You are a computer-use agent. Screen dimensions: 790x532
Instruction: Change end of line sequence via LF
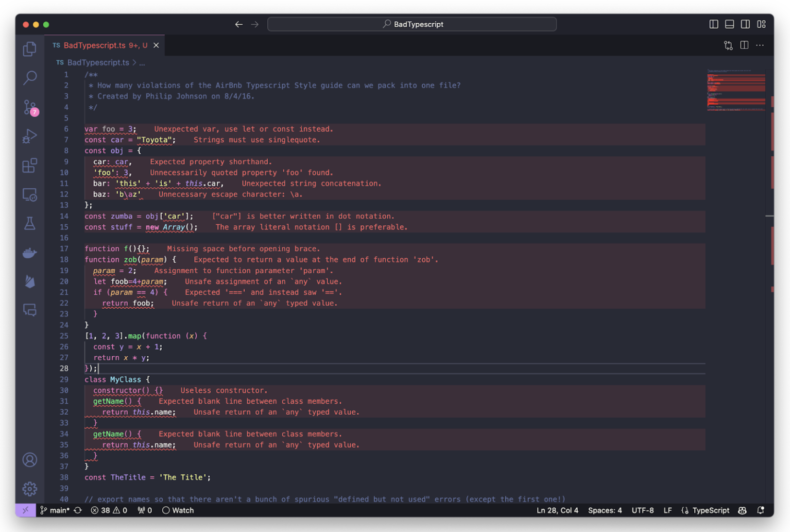pos(668,510)
